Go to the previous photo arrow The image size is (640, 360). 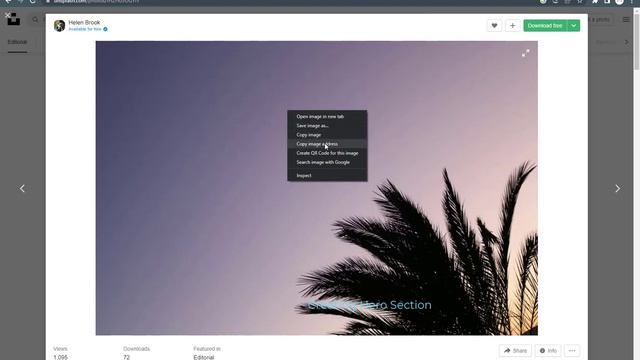(22, 188)
